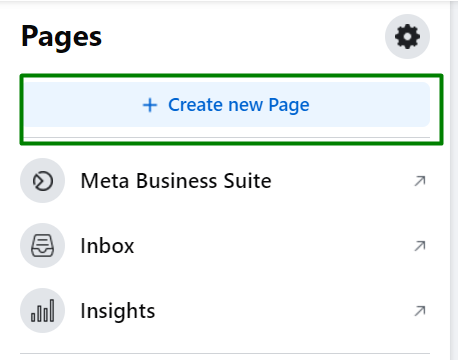458x360 pixels.
Task: Click the external arrow beside Insights
Action: 420,311
